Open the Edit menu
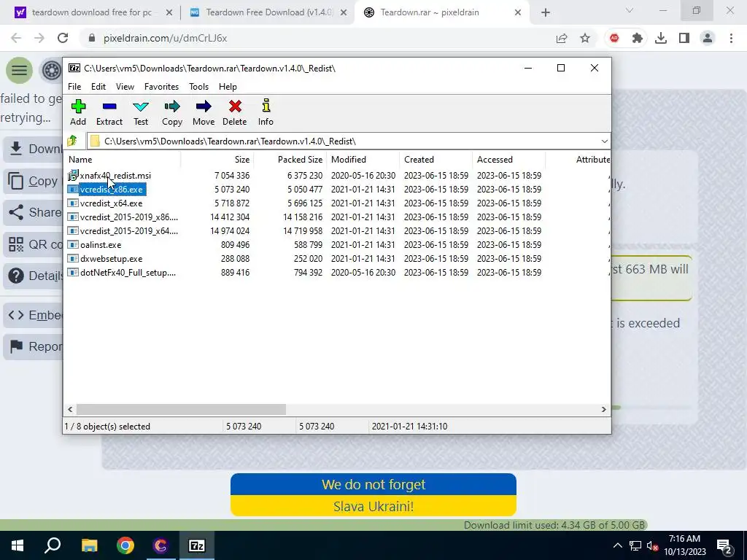747x560 pixels. tap(98, 87)
